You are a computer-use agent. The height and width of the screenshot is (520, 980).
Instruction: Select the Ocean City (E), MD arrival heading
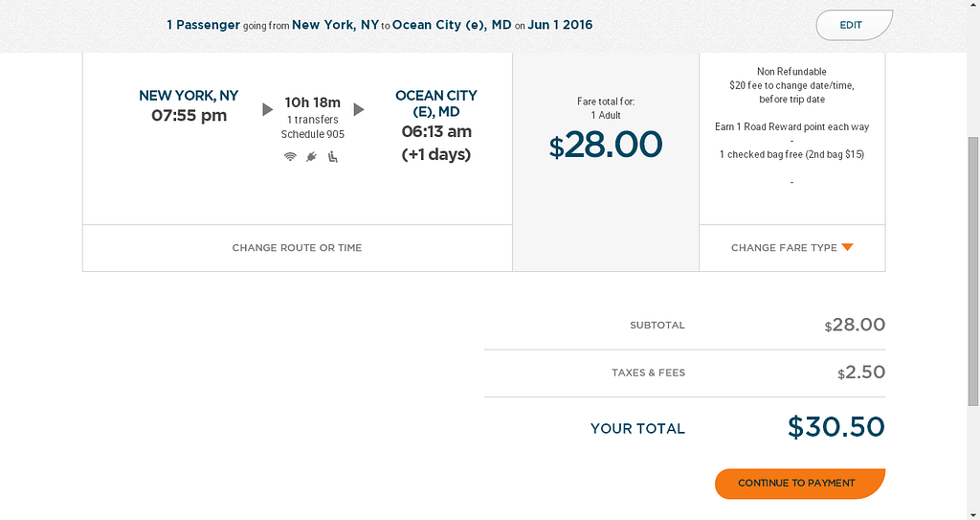click(x=435, y=103)
